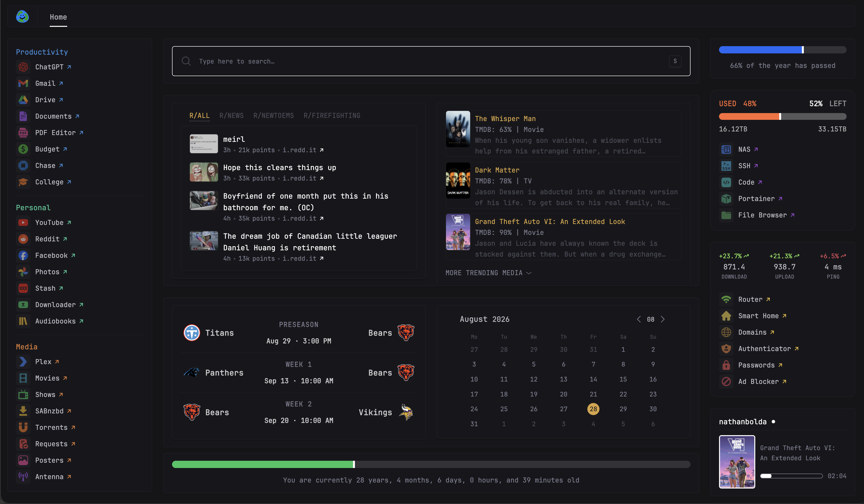Open the Router wifi icon

(x=726, y=300)
